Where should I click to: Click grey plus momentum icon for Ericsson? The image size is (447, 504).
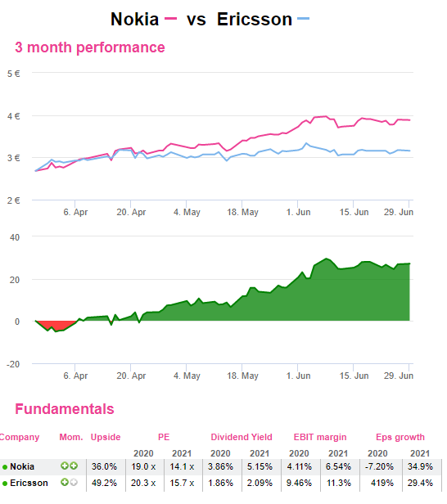74,482
